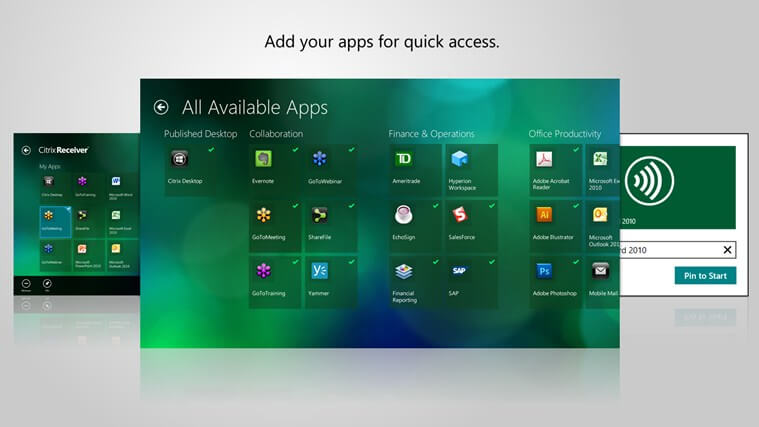Image resolution: width=759 pixels, height=427 pixels.
Task: Open Microsoft Outlook in the My Apps window
Action: pyautogui.click(x=116, y=249)
